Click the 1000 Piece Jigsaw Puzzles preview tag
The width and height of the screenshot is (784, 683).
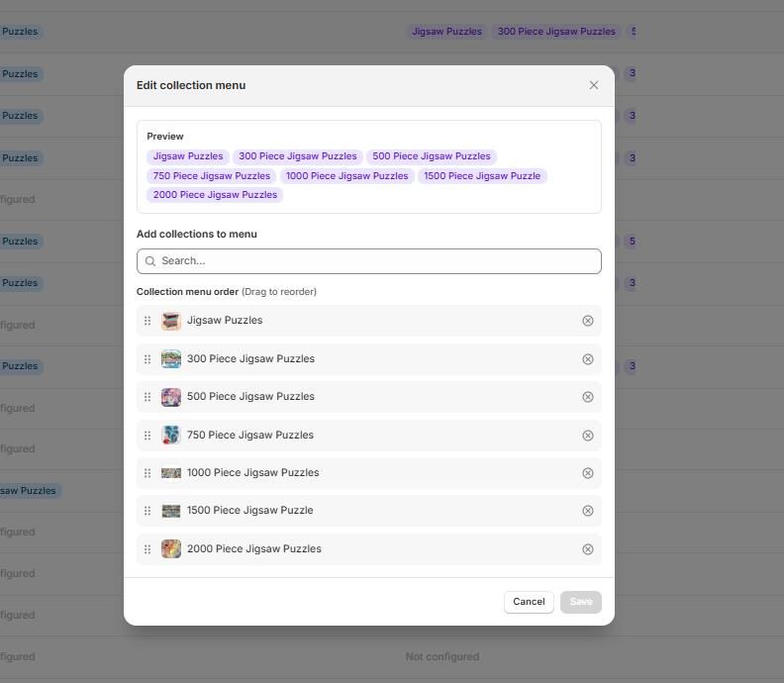(x=346, y=176)
